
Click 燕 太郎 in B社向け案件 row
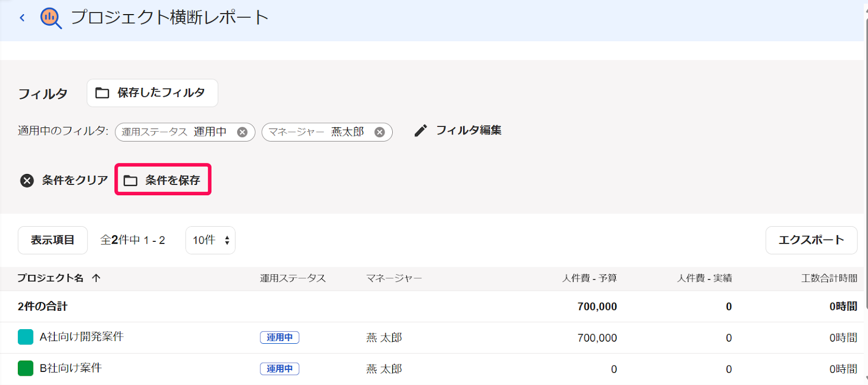pyautogui.click(x=384, y=369)
